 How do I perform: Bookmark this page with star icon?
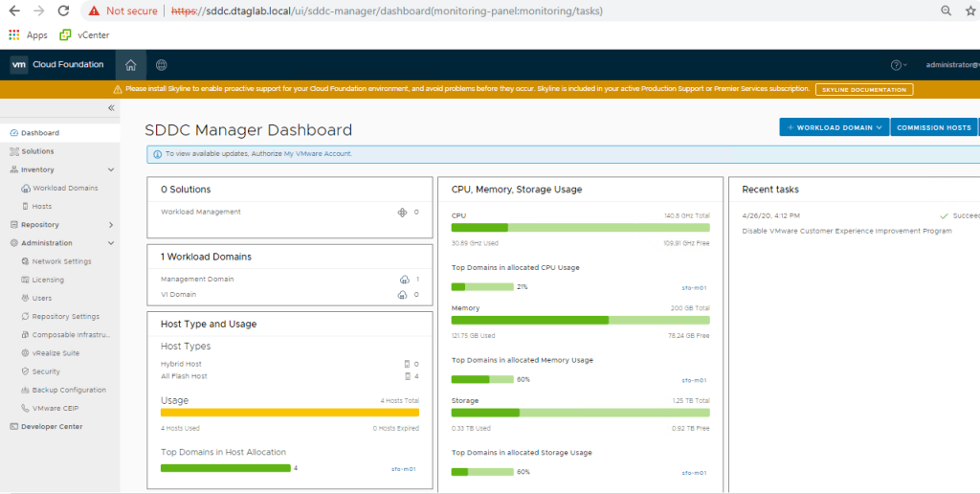click(x=969, y=11)
